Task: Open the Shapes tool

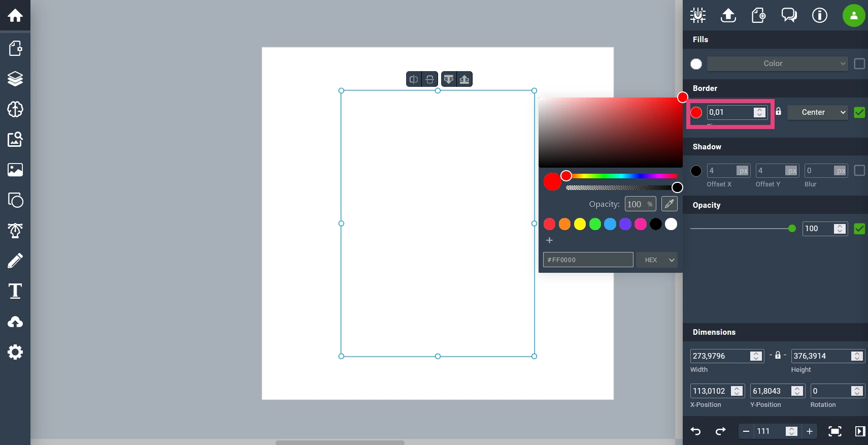Action: (x=15, y=200)
